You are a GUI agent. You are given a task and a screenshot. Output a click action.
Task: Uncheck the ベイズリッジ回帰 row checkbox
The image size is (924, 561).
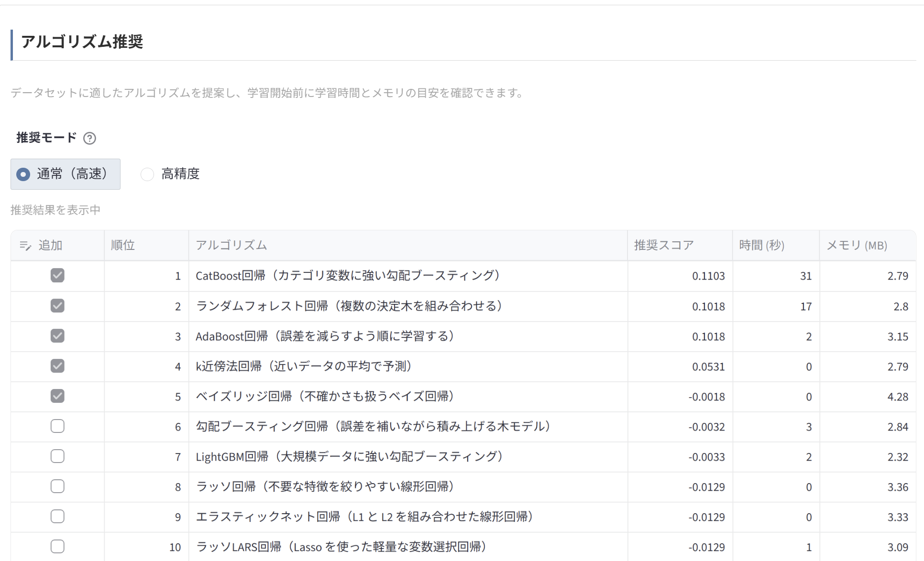(x=57, y=396)
